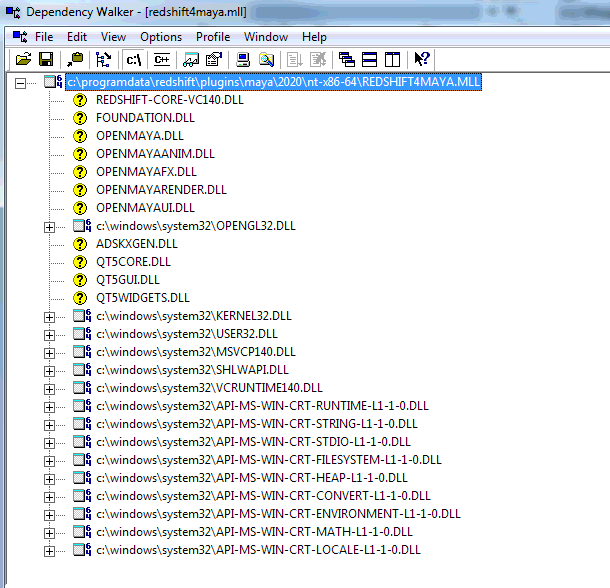Click missing-module icon beside QT5GUI.DLL
The image size is (610, 588).
80,280
